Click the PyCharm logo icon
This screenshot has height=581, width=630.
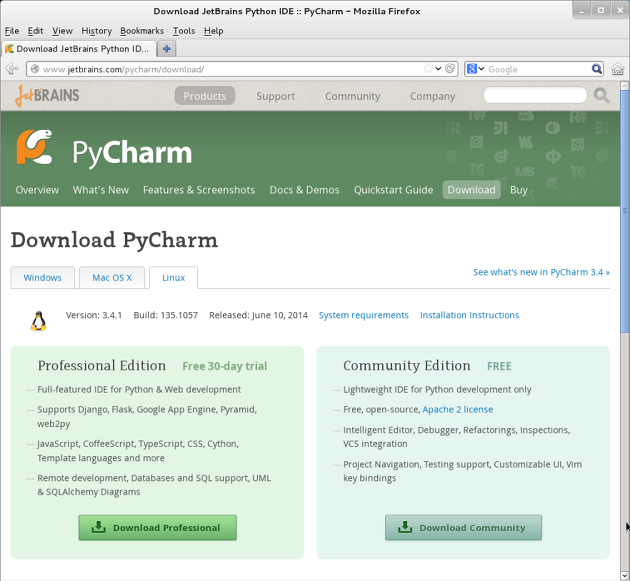pos(35,147)
